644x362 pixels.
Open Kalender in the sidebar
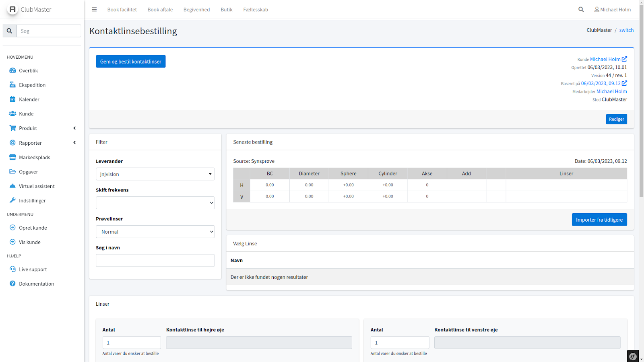[29, 99]
